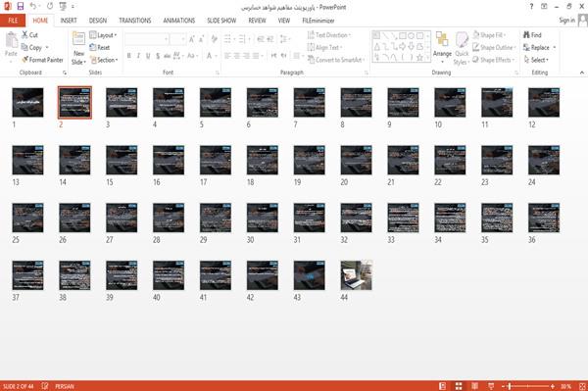Click Sign in link

(566, 21)
